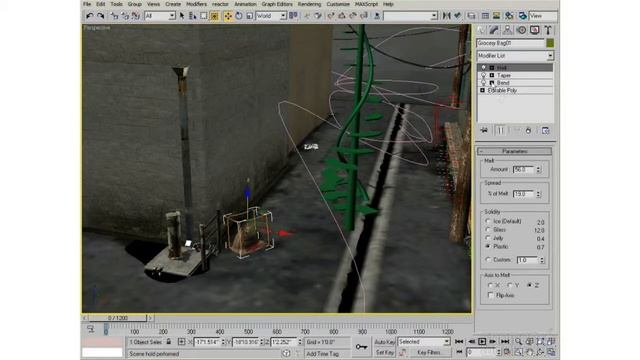Set Axis to Melt to Z
Screen dimensions: 640x360
(x=529, y=285)
